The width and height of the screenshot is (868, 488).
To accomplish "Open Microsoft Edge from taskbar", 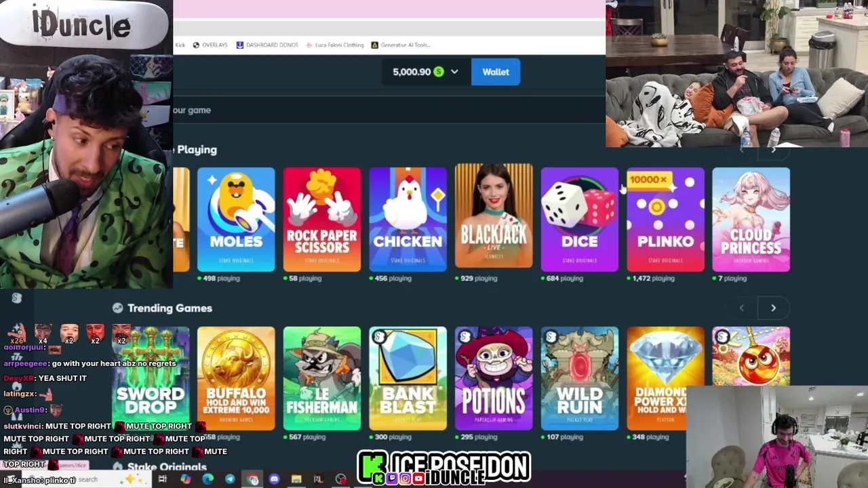I will coord(208,479).
